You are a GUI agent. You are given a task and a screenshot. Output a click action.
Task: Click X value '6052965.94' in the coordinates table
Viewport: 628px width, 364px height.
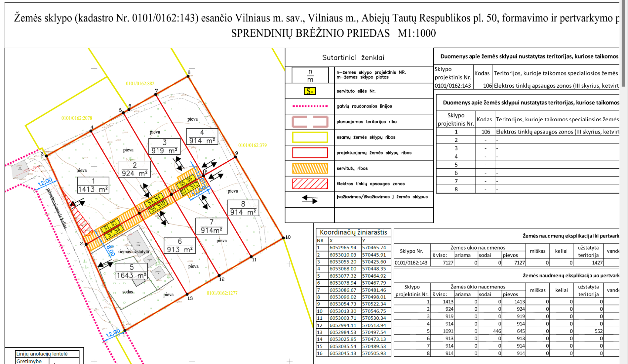pyautogui.click(x=343, y=248)
